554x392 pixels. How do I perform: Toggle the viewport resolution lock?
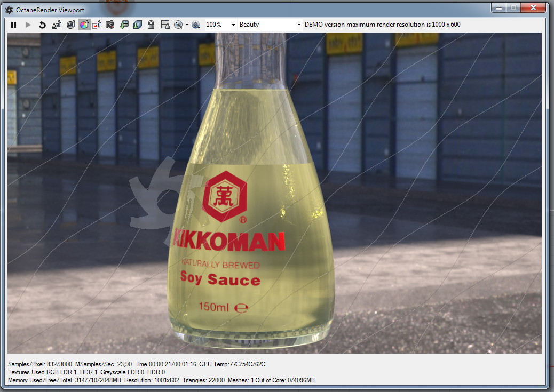[x=151, y=25]
